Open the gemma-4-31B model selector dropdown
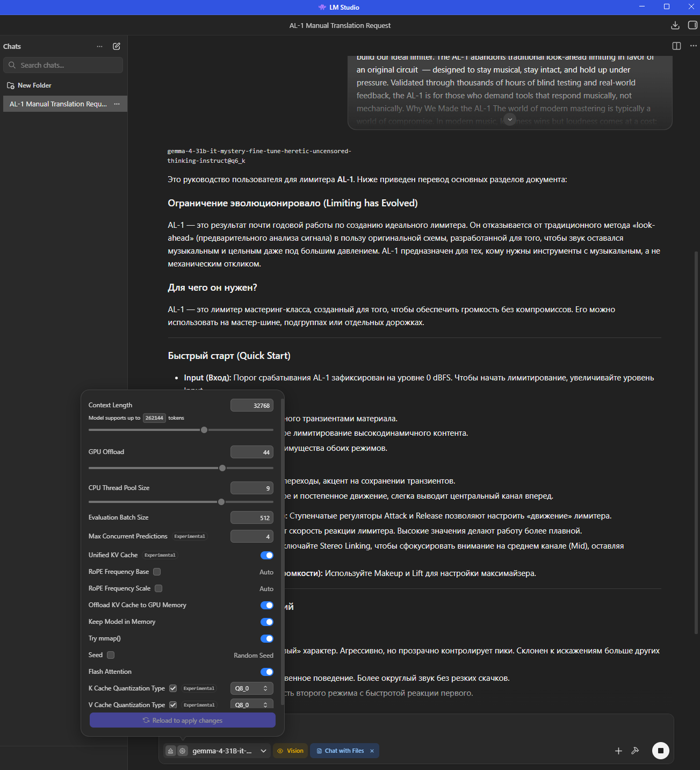 [230, 751]
